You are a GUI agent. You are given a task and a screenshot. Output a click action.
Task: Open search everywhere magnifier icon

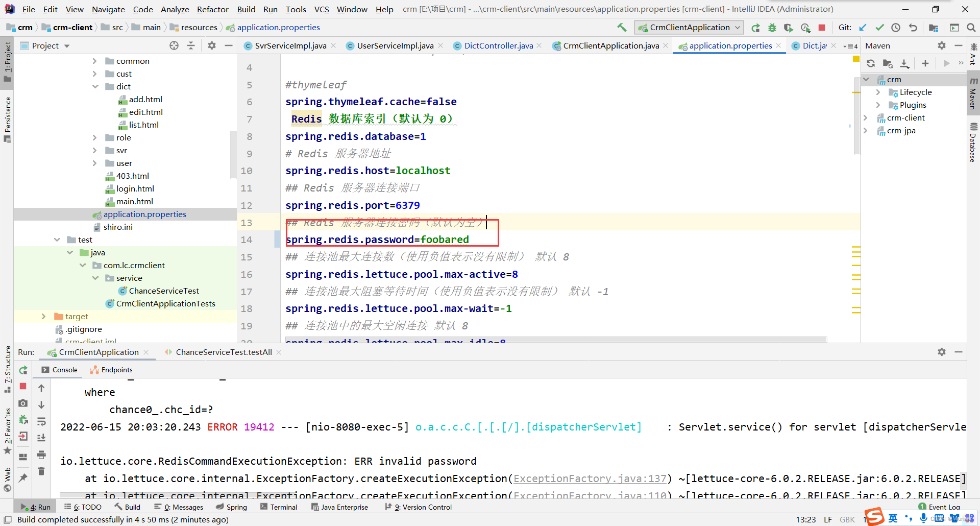point(971,28)
